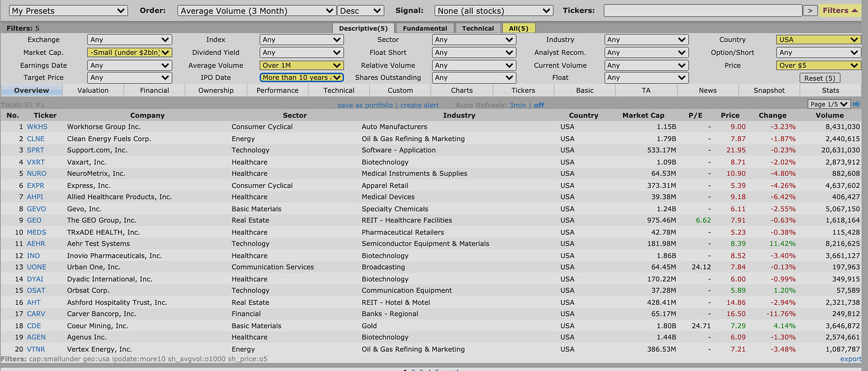
Task: Click the 20,631,030 volume value
Action: [839, 150]
